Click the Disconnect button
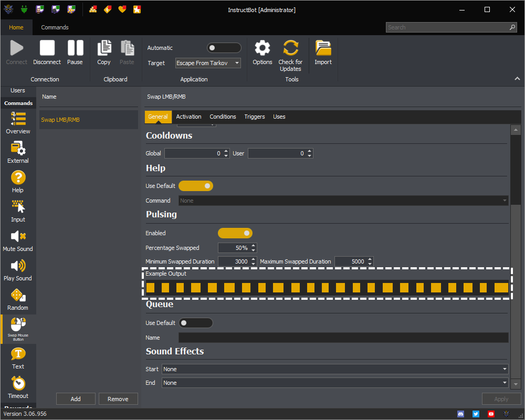Viewport: 525px width, 420px height. tap(47, 52)
